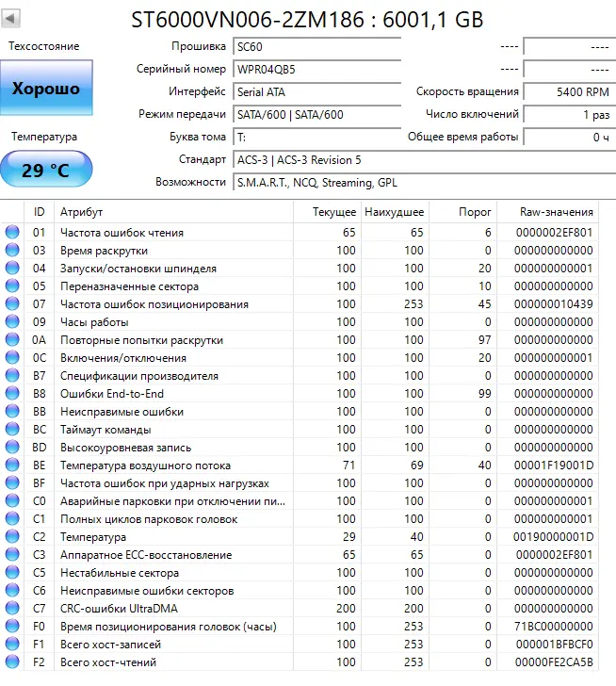Select Аварийные парковки при отключении row text
616x686 pixels.
[x=172, y=502]
